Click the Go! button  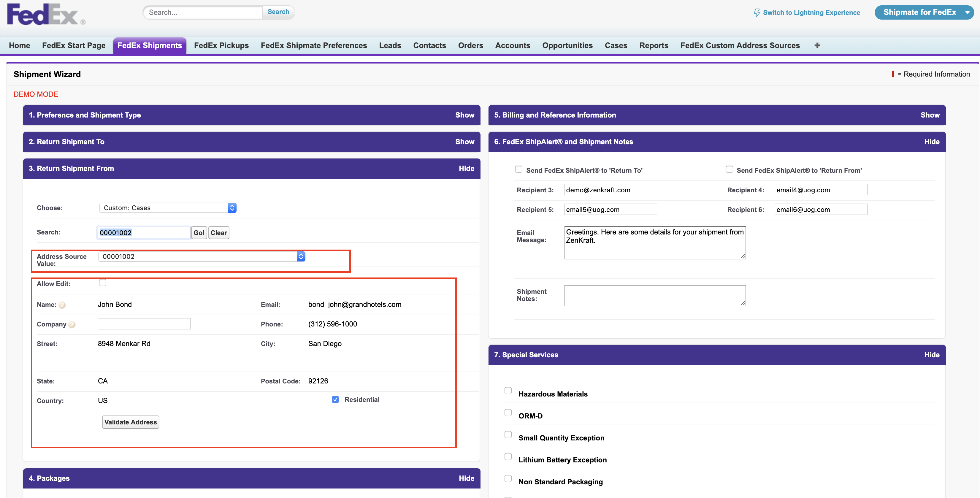click(x=199, y=233)
